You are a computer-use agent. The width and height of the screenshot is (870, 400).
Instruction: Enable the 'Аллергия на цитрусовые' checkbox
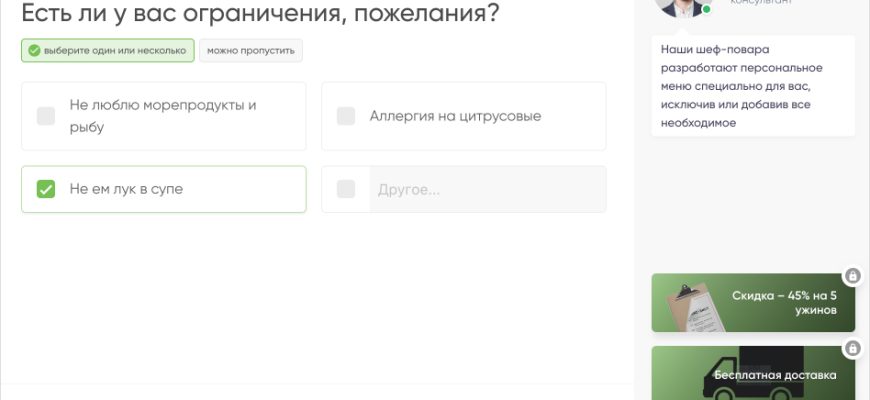point(346,116)
